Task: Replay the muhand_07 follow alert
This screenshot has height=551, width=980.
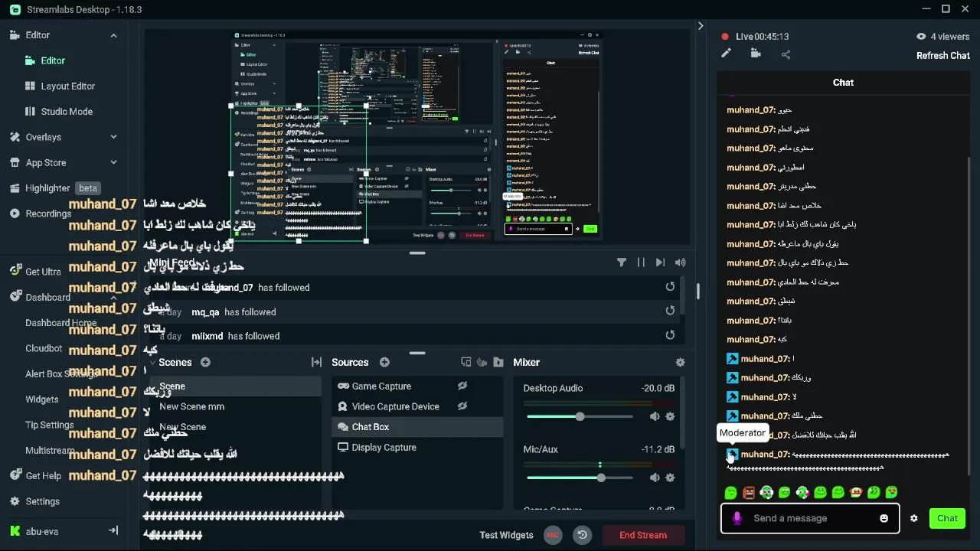Action: 670,287
